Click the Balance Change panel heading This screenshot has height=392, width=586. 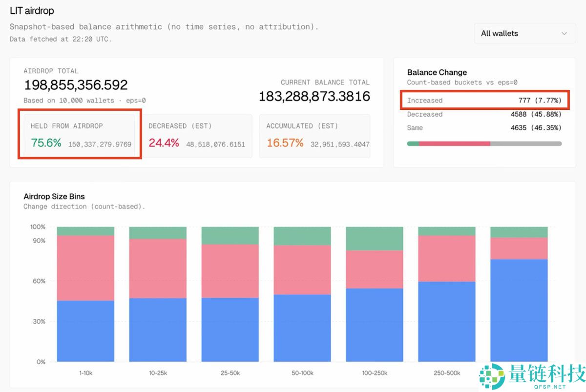[x=437, y=72]
